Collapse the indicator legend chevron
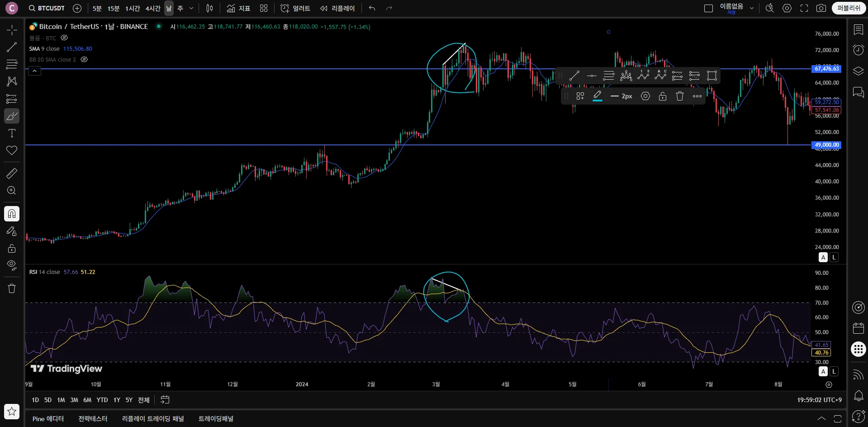This screenshot has width=868, height=427. [34, 71]
